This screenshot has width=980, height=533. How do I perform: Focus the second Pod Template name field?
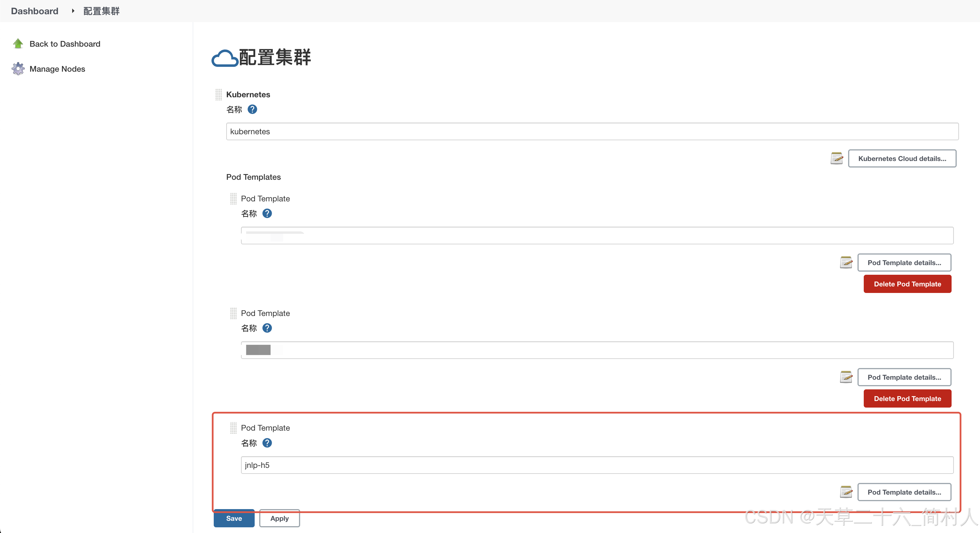(x=597, y=350)
